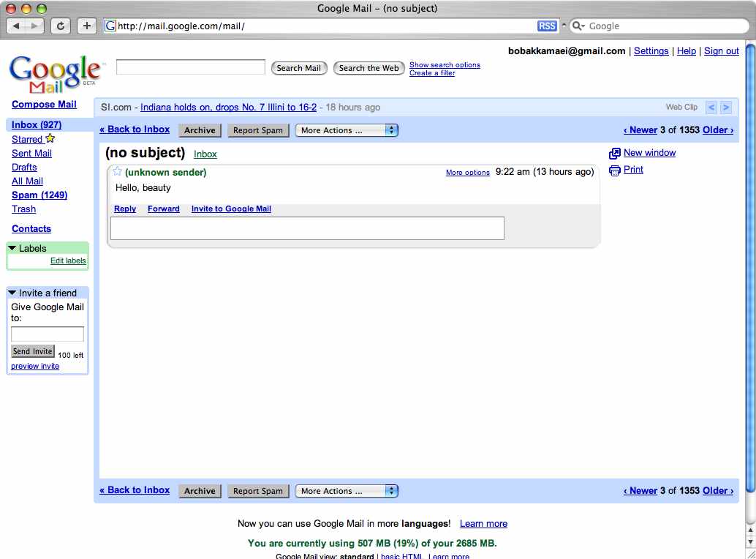Screen dimensions: 756x559
Task: Click the green Inbox label beside subject
Action: [x=205, y=154]
